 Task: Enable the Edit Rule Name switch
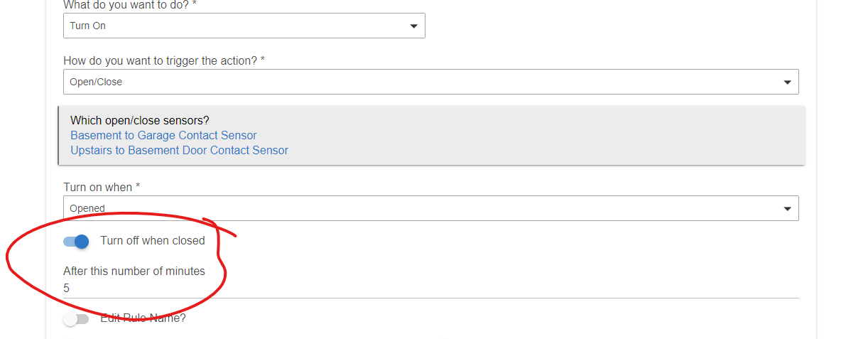pyautogui.click(x=76, y=318)
